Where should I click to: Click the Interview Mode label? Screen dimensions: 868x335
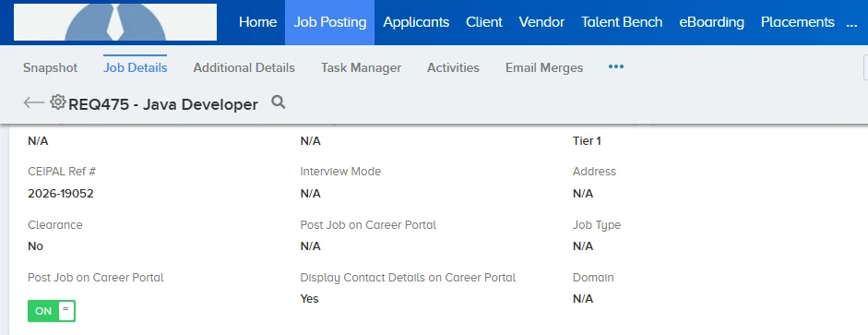[340, 172]
